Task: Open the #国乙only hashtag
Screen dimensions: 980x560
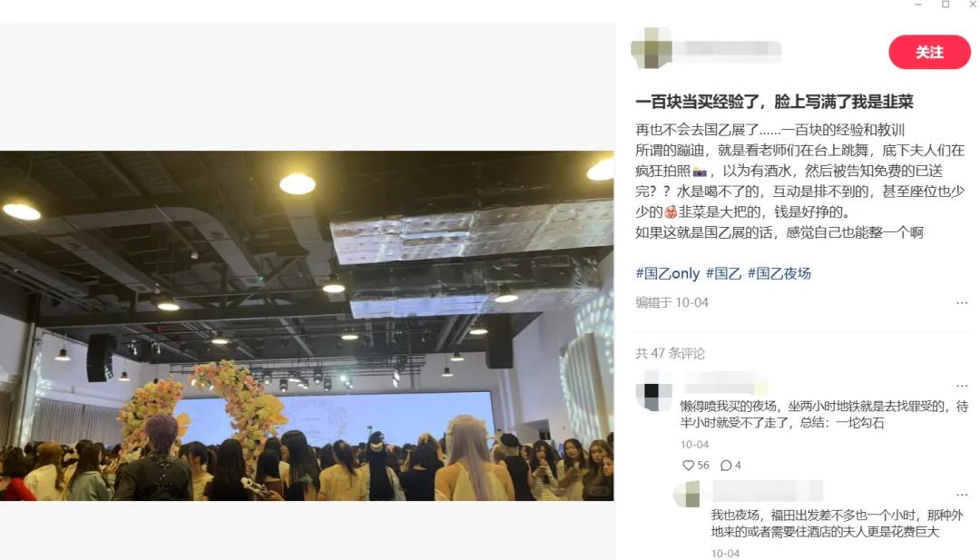Action: click(668, 273)
